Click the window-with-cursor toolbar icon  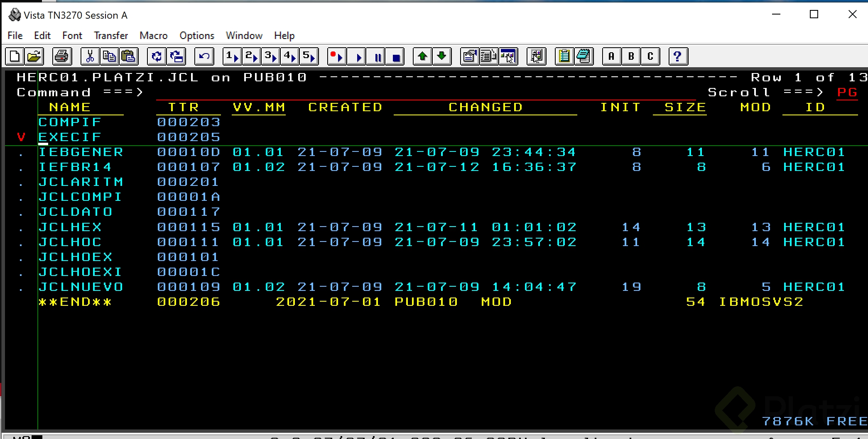point(508,56)
